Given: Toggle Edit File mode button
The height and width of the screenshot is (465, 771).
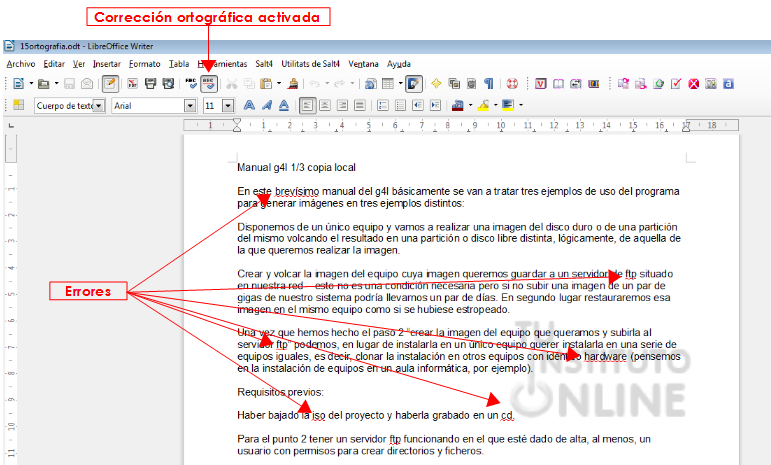Looking at the screenshot, I should coord(109,84).
